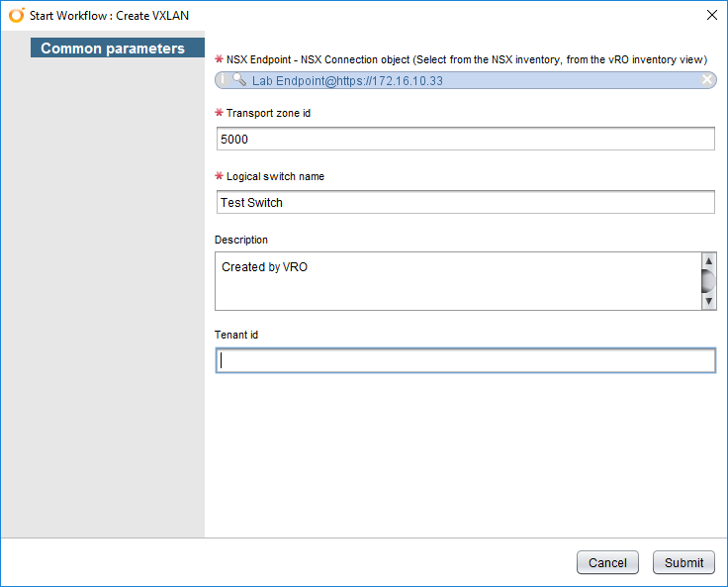Click the Transport zone id input field
This screenshot has width=728, height=587.
tap(465, 140)
